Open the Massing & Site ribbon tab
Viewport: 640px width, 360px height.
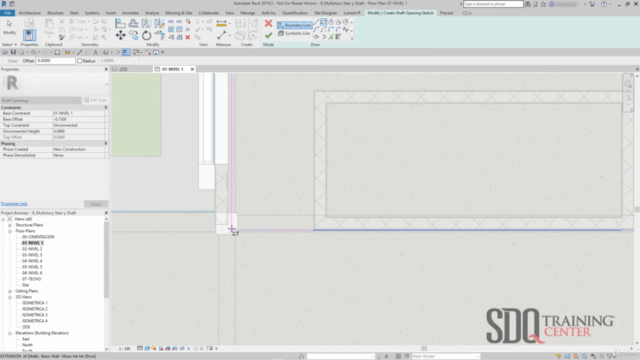point(178,13)
